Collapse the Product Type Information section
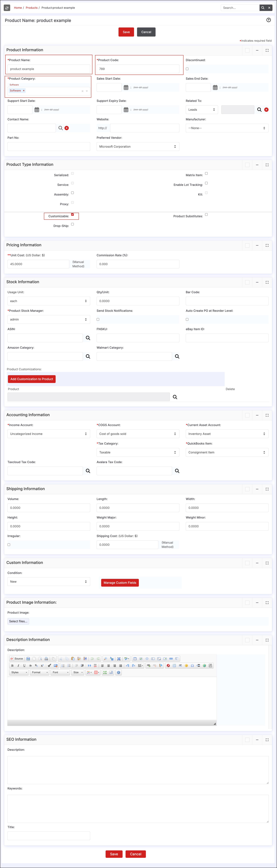 click(257, 165)
